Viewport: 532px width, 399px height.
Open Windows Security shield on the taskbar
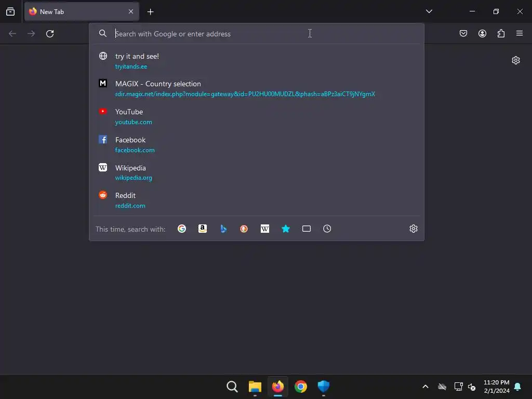(x=323, y=387)
